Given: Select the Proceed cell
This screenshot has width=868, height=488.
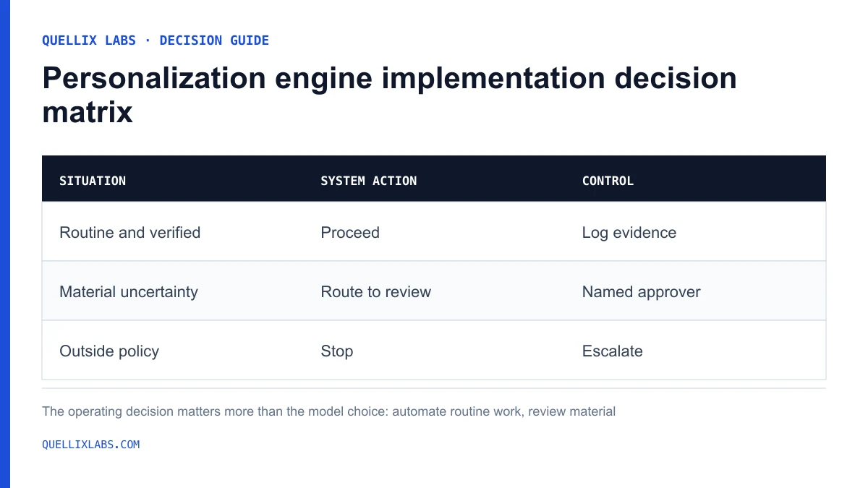Looking at the screenshot, I should tap(350, 233).
